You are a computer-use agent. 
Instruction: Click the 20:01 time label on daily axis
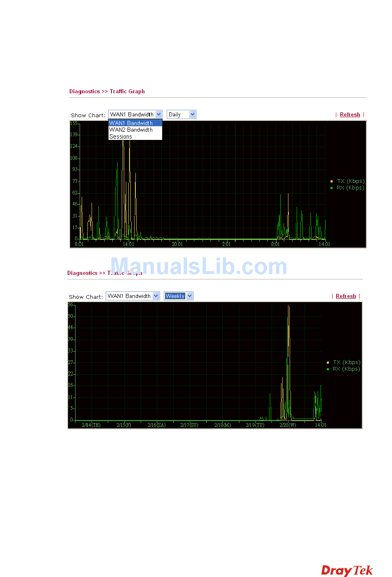[x=177, y=244]
